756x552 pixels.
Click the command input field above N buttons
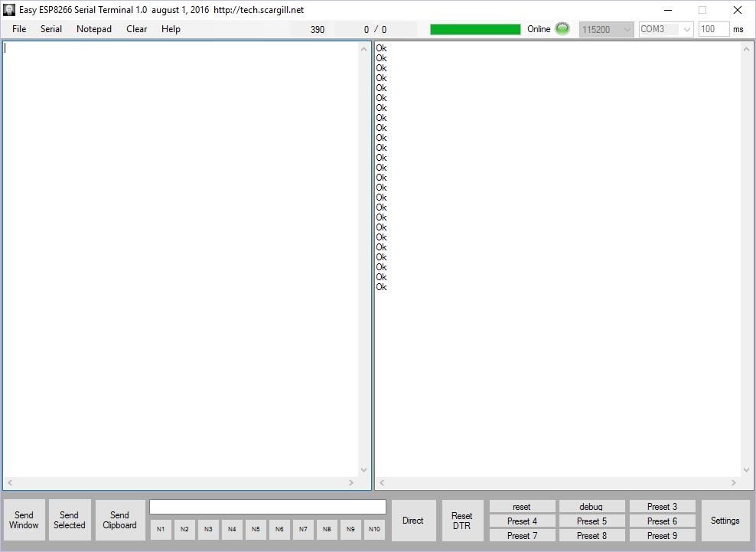tap(267, 507)
